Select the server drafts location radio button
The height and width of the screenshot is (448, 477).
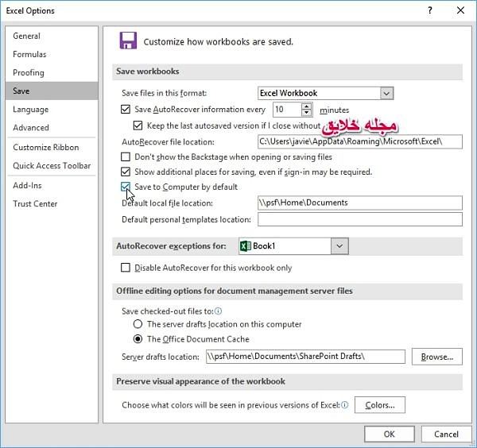tap(138, 324)
